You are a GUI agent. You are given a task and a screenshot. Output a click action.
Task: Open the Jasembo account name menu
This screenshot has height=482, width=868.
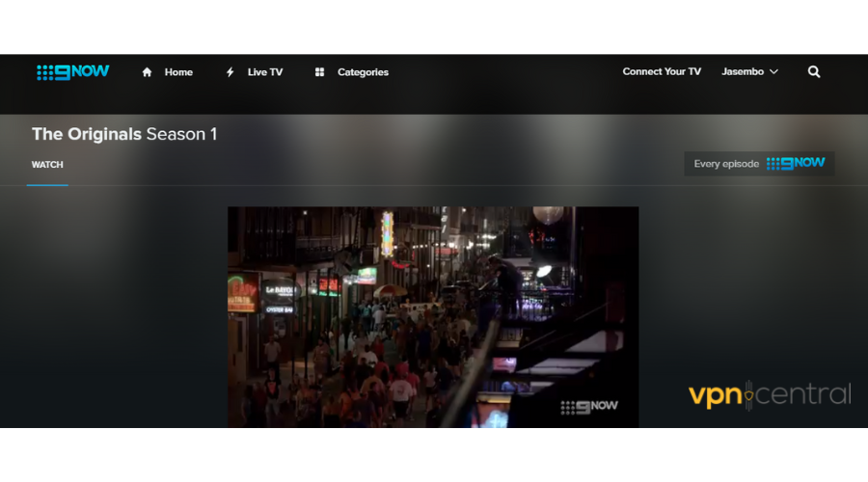point(743,71)
